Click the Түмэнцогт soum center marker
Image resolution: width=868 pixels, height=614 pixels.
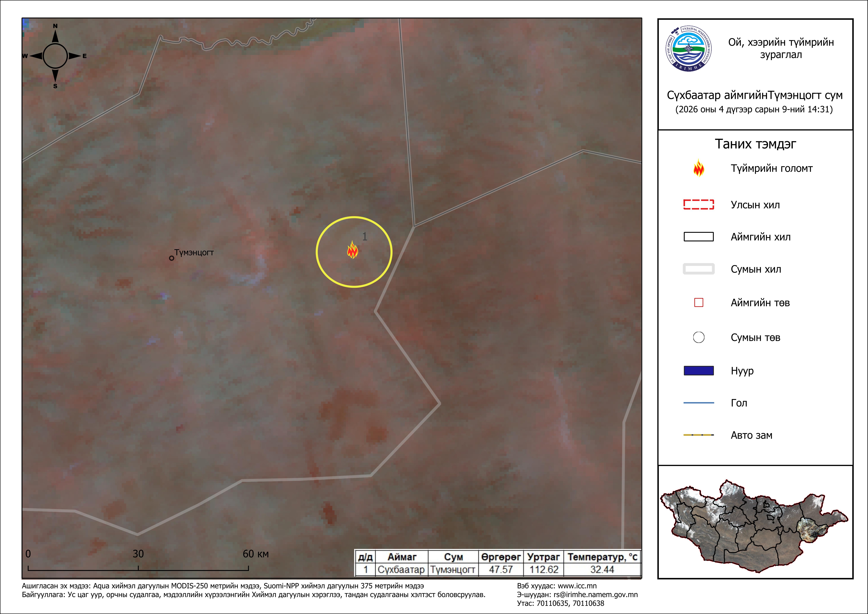click(x=172, y=258)
